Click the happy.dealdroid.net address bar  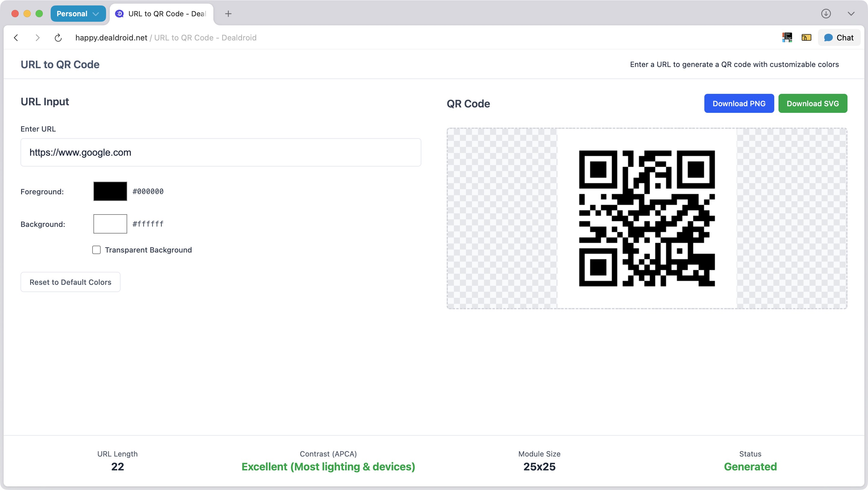(165, 38)
